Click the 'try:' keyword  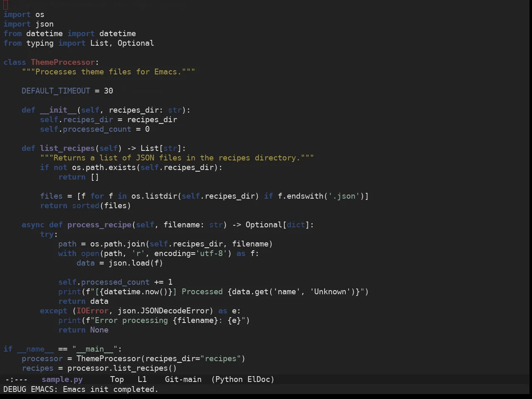[49, 234]
